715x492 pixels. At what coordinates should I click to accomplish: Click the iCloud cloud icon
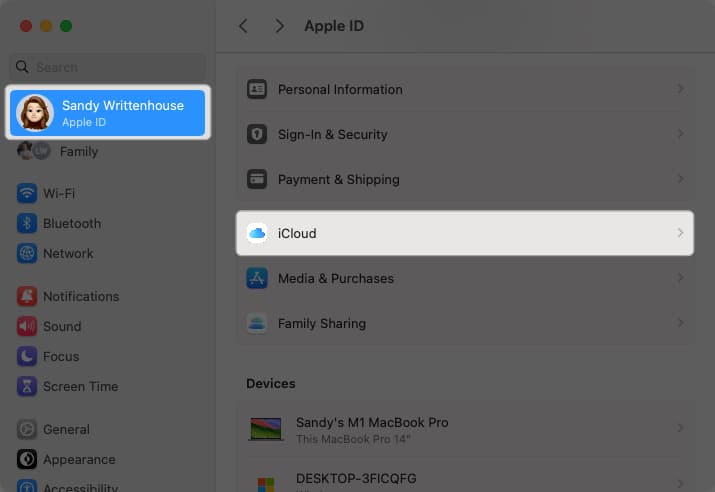(x=257, y=233)
